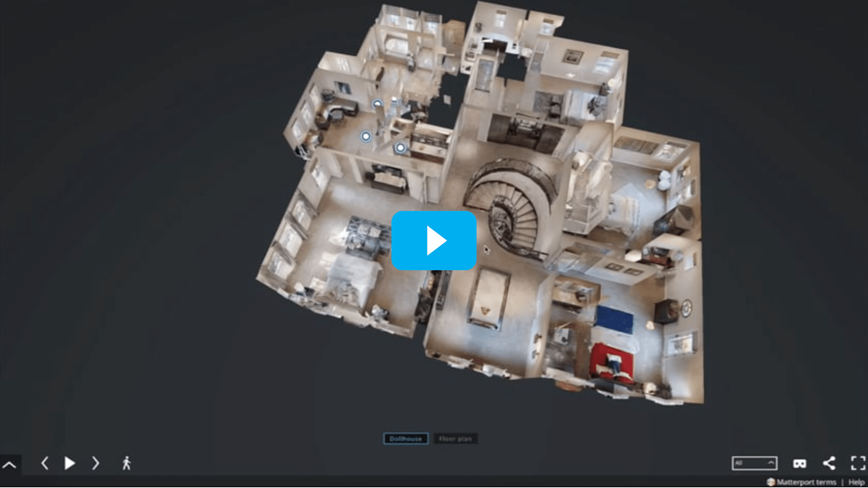868x488 pixels.
Task: Switch to walking person inside view
Action: pyautogui.click(x=126, y=463)
